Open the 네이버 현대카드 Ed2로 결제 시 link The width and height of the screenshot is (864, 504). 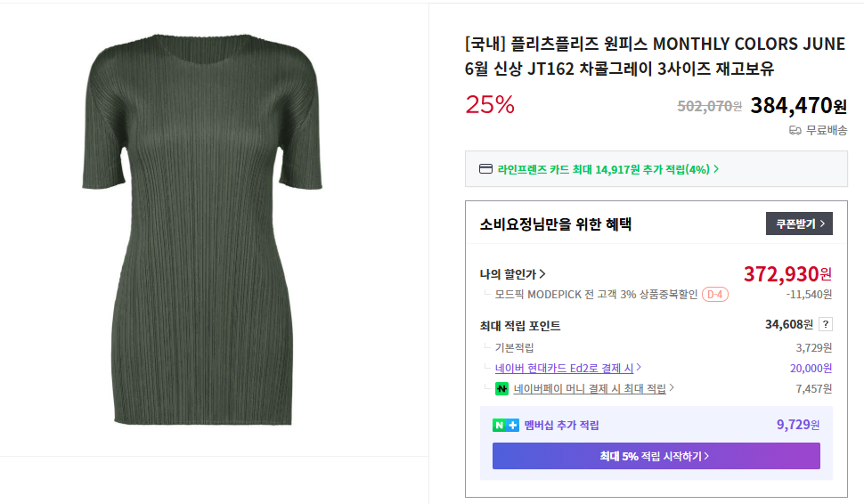(x=568, y=368)
